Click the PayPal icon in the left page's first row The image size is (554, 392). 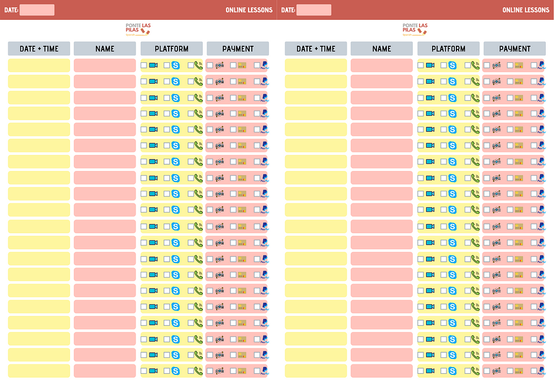tap(265, 66)
